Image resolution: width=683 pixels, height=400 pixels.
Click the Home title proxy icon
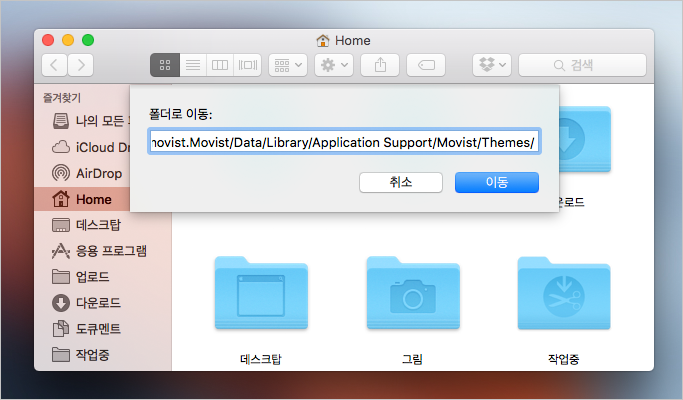[323, 41]
